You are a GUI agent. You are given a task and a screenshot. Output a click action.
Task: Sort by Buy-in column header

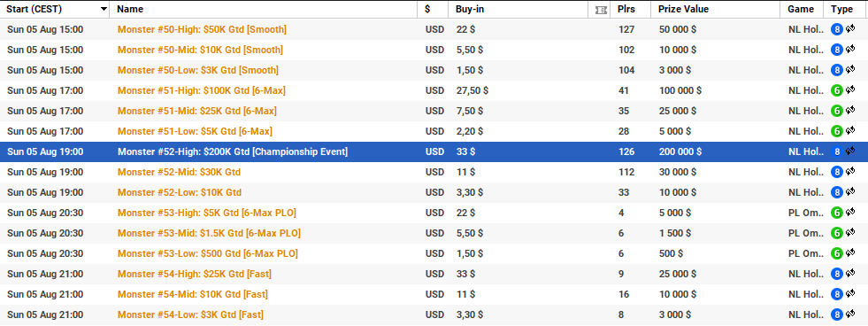point(470,9)
